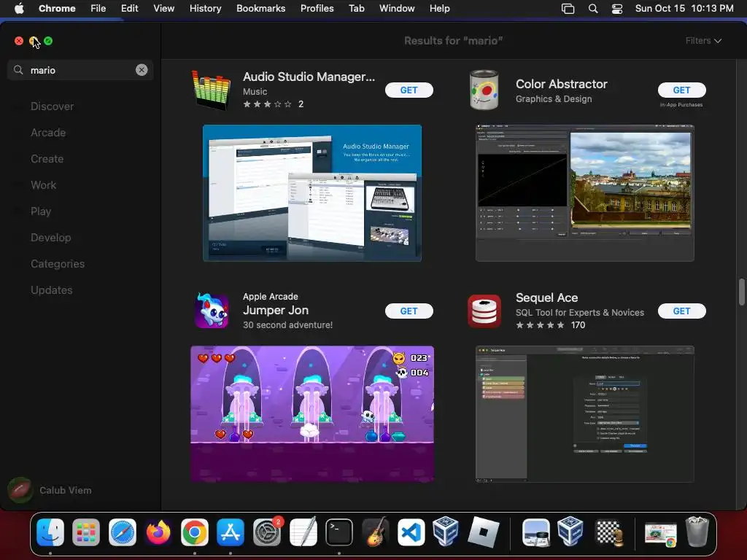Get Audio Studio Manager
747x560 pixels.
pyautogui.click(x=409, y=90)
